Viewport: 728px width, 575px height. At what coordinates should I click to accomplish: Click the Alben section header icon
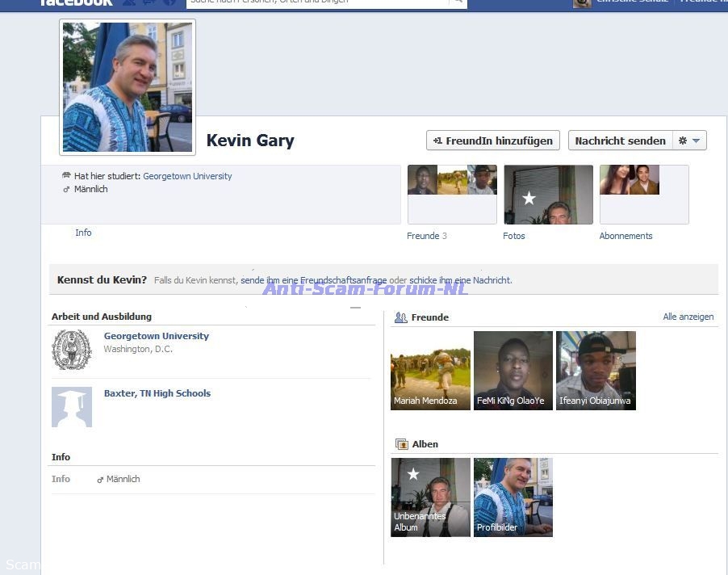[x=401, y=444]
